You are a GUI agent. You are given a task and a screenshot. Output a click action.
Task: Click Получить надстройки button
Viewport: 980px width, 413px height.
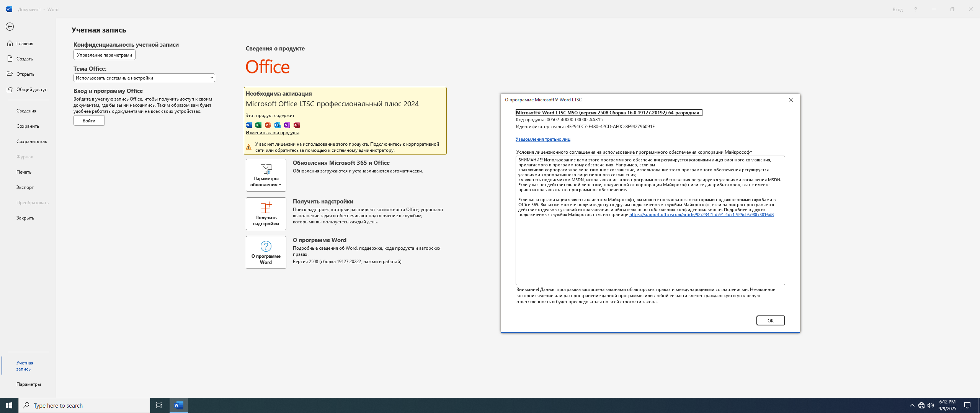(266, 214)
